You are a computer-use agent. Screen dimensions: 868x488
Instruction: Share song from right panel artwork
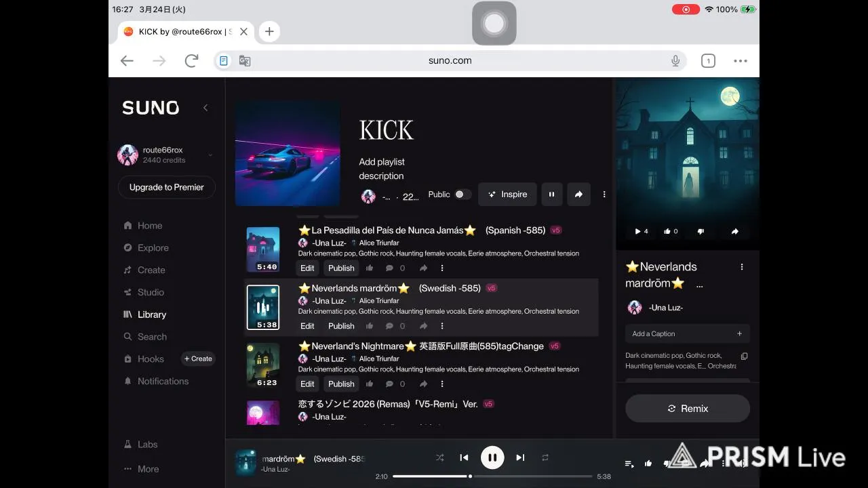734,231
